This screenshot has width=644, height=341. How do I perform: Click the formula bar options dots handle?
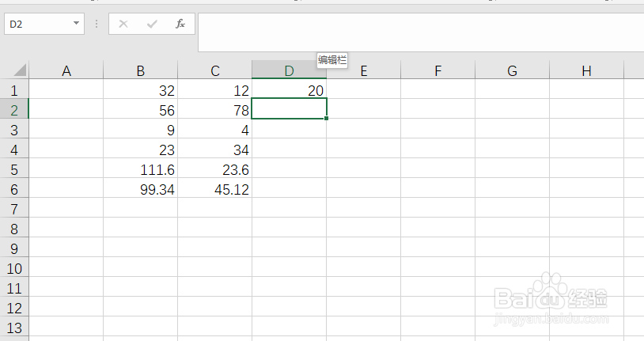[x=97, y=24]
